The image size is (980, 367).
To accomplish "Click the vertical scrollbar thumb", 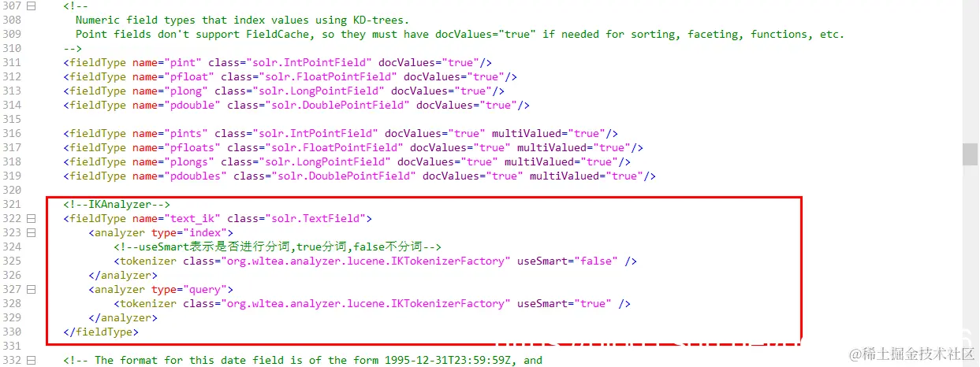I will (970, 154).
